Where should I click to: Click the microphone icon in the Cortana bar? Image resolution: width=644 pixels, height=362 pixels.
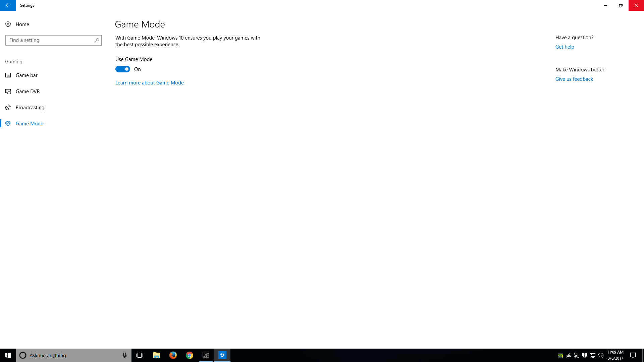click(124, 355)
